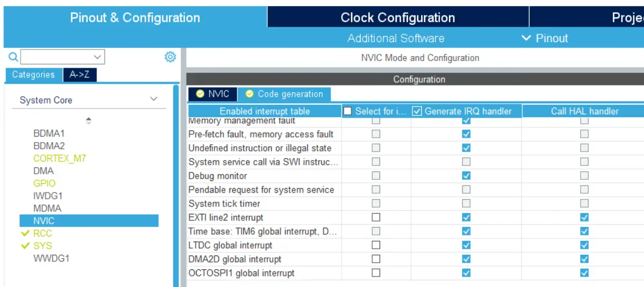
Task: Click the status icon on Code generation tab
Action: [x=249, y=94]
